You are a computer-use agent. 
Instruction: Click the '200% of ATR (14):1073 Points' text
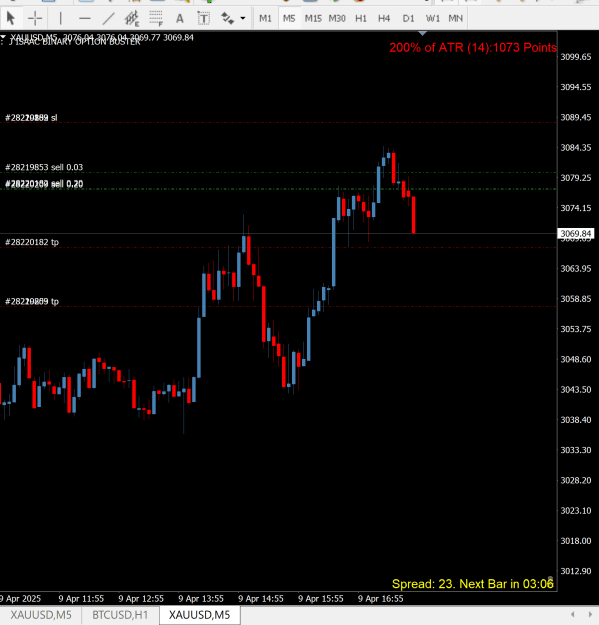(x=473, y=47)
